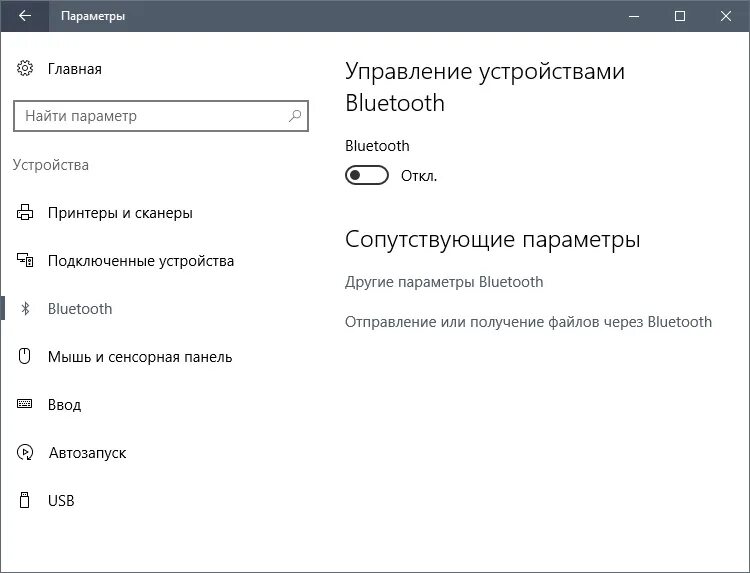
Task: Open the USB section
Action: (x=61, y=500)
